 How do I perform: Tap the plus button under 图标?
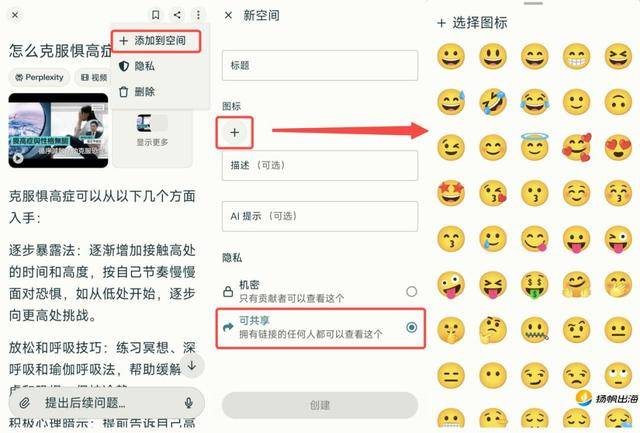click(234, 133)
